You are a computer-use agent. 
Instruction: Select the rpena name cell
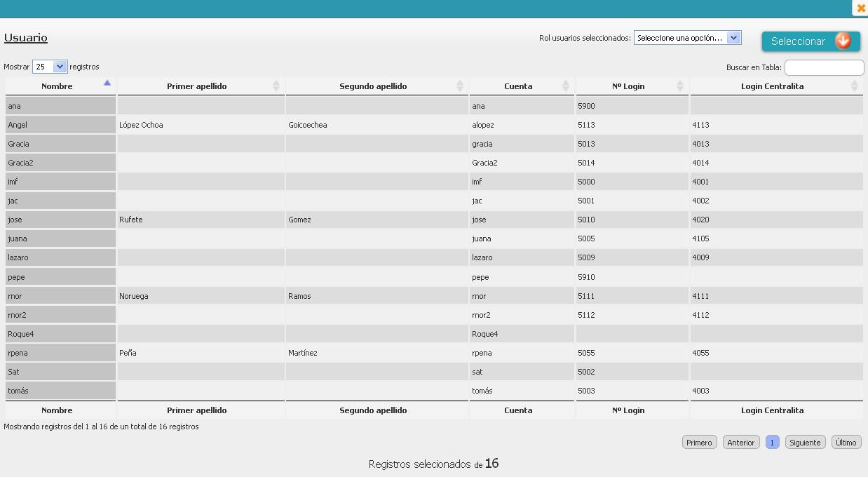(x=60, y=353)
